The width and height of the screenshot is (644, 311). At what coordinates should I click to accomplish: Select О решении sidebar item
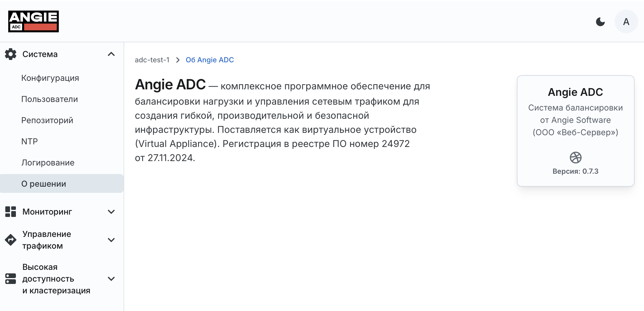click(62, 184)
